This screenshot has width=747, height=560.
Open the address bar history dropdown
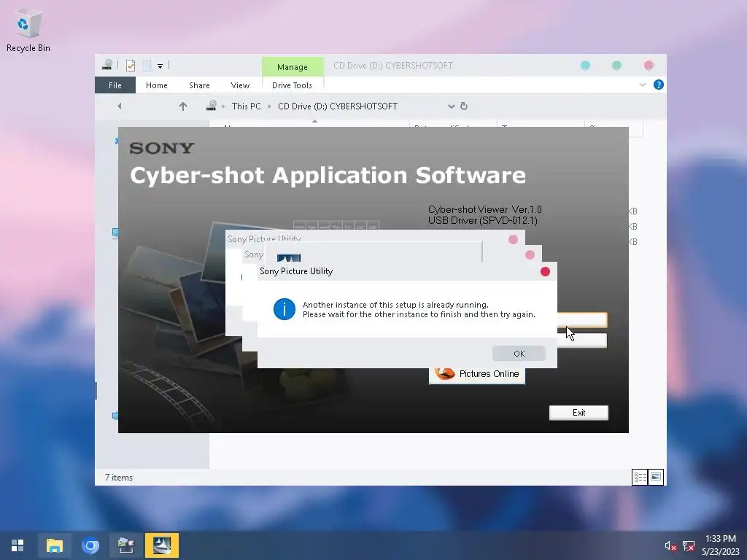point(451,106)
